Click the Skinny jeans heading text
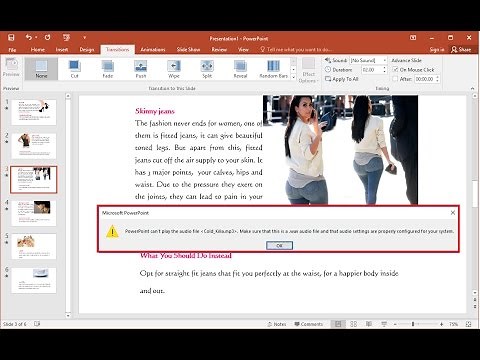The height and width of the screenshot is (360, 480). point(155,111)
